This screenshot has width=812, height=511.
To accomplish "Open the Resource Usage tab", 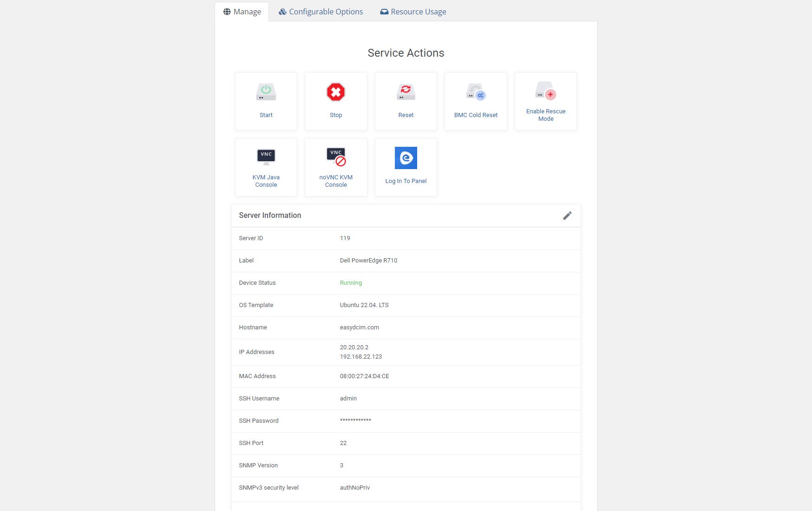I will (413, 11).
